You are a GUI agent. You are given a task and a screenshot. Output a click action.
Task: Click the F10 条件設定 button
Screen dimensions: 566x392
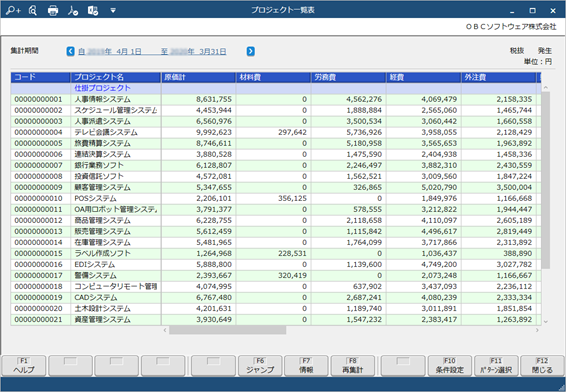pyautogui.click(x=449, y=366)
